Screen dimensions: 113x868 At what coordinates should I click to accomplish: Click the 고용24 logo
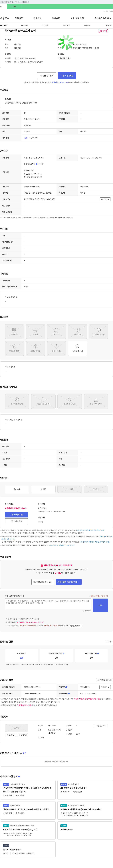click(4, 18)
